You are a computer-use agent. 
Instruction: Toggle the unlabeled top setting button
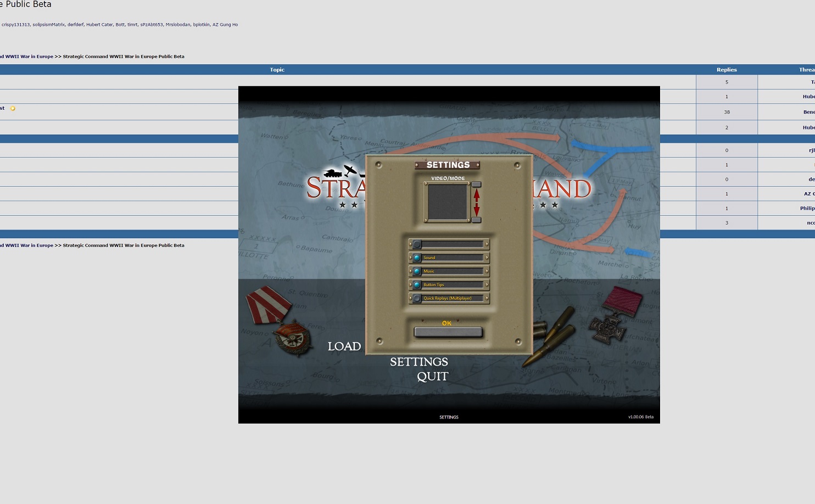tap(417, 244)
